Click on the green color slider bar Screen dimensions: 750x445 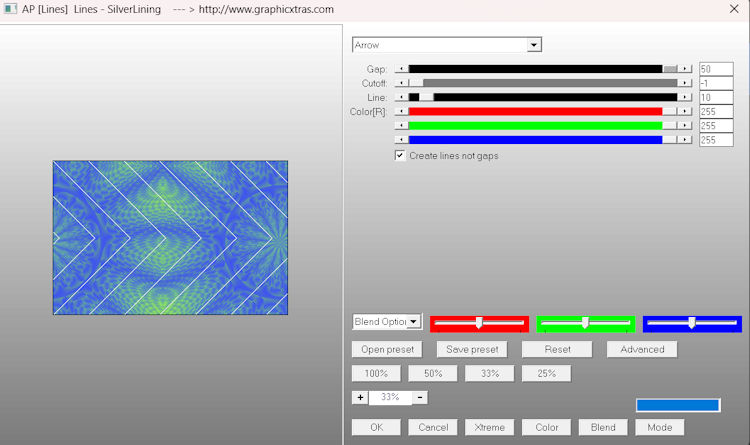[543, 125]
